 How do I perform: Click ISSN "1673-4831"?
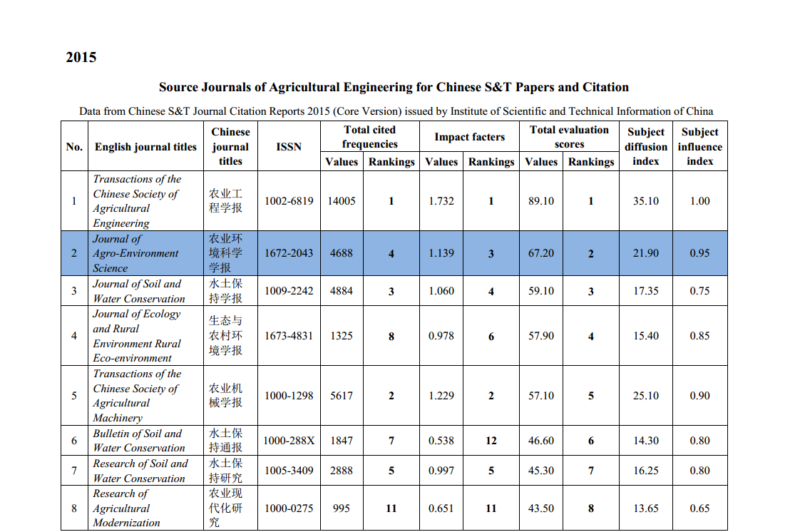click(x=289, y=336)
